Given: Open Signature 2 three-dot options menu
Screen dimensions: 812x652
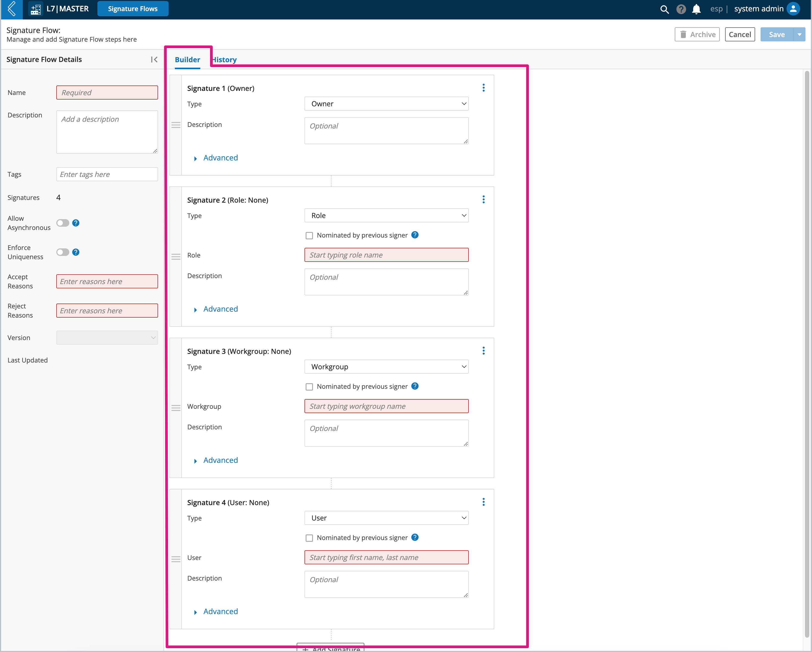Looking at the screenshot, I should [x=484, y=199].
